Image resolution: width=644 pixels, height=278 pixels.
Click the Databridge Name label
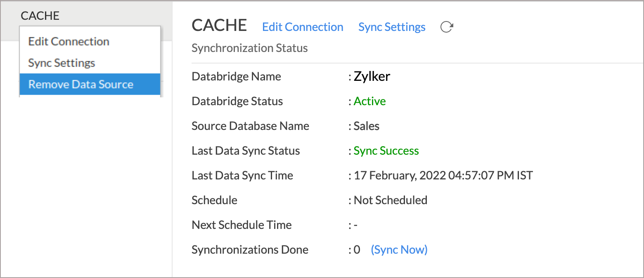pos(237,76)
